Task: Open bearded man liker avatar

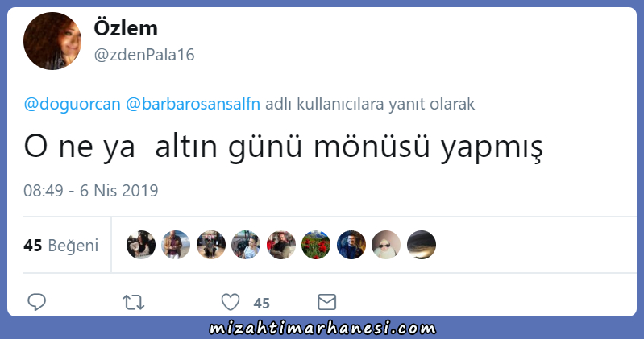Action: pyautogui.click(x=281, y=245)
